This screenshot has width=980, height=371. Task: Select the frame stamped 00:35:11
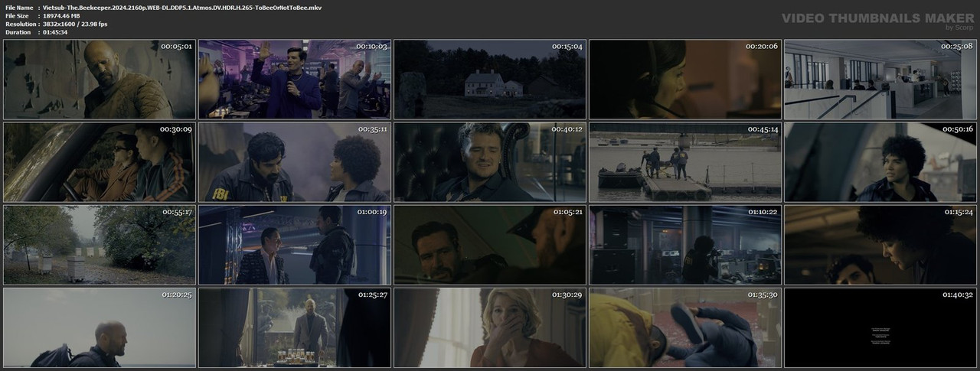click(x=295, y=162)
